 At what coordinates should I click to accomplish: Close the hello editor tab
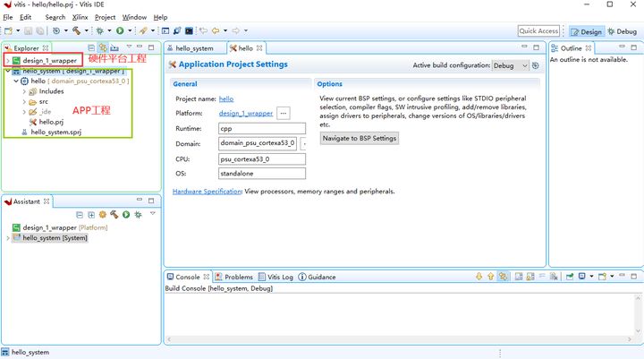pyautogui.click(x=259, y=48)
